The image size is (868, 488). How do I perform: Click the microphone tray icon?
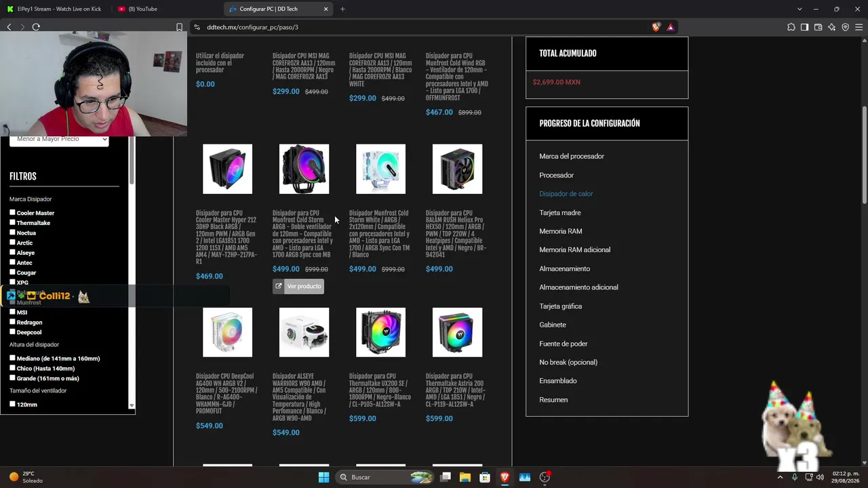(x=795, y=477)
